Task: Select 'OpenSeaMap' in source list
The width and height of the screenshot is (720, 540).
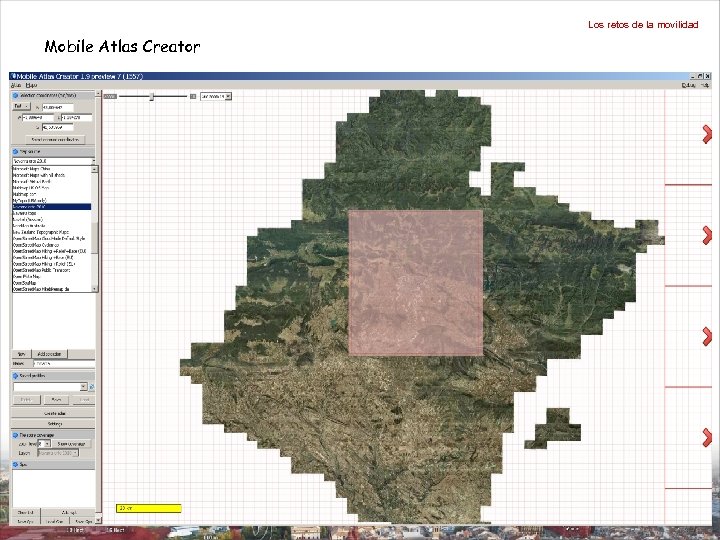Action: click(51, 283)
